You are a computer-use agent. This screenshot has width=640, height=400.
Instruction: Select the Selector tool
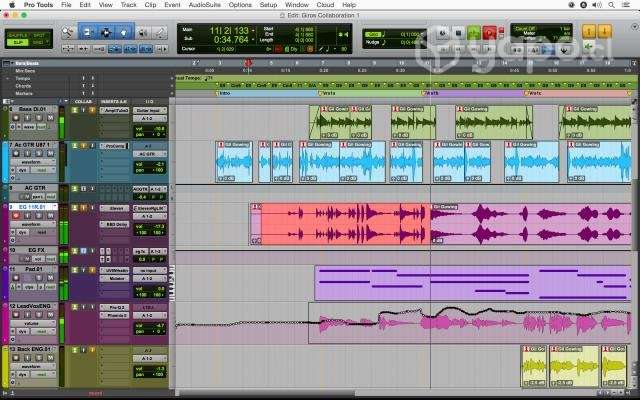[x=106, y=32]
